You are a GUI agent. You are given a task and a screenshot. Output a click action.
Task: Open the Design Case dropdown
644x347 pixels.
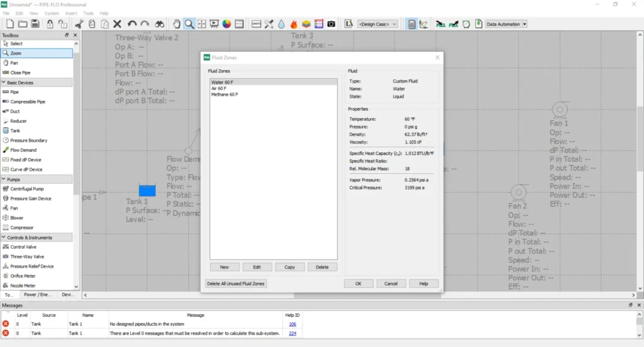tap(378, 24)
